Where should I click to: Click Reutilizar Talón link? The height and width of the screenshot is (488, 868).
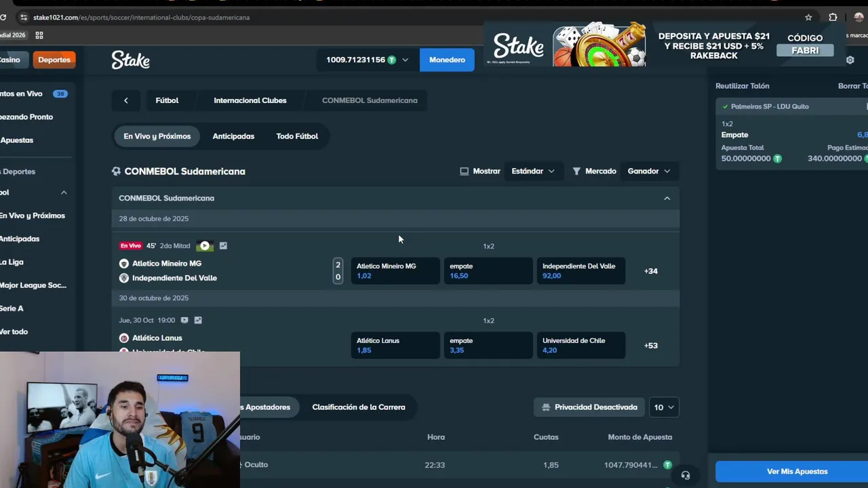coord(743,86)
